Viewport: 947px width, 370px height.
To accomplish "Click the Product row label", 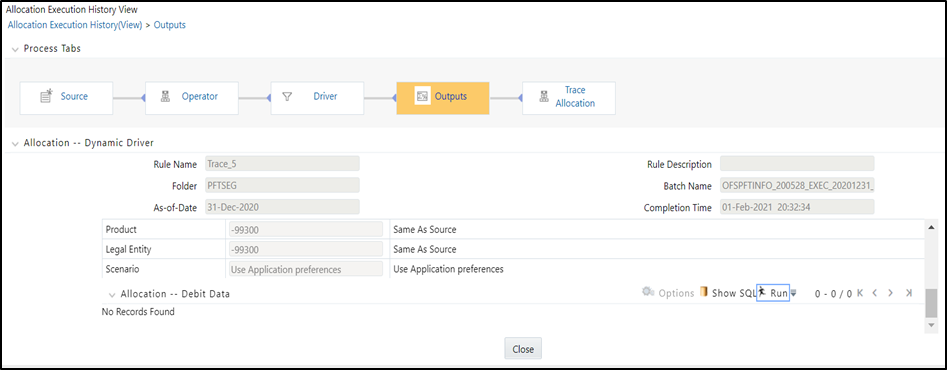I will 121,229.
